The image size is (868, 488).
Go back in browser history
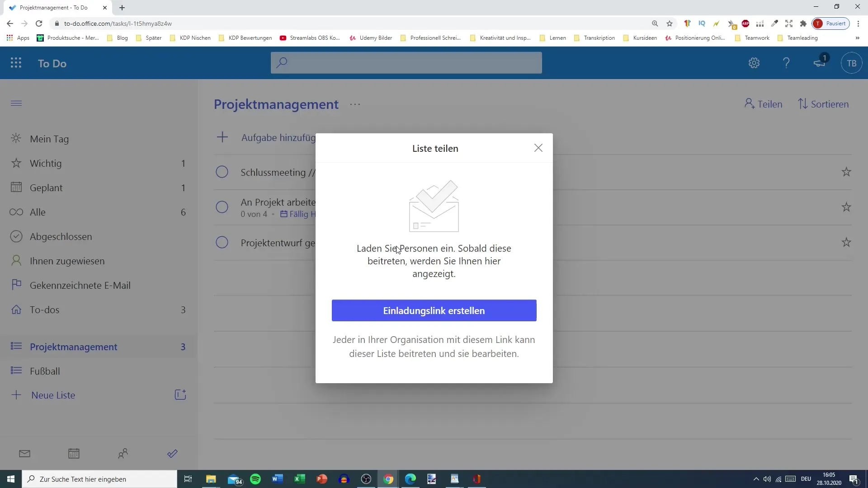pos(10,23)
